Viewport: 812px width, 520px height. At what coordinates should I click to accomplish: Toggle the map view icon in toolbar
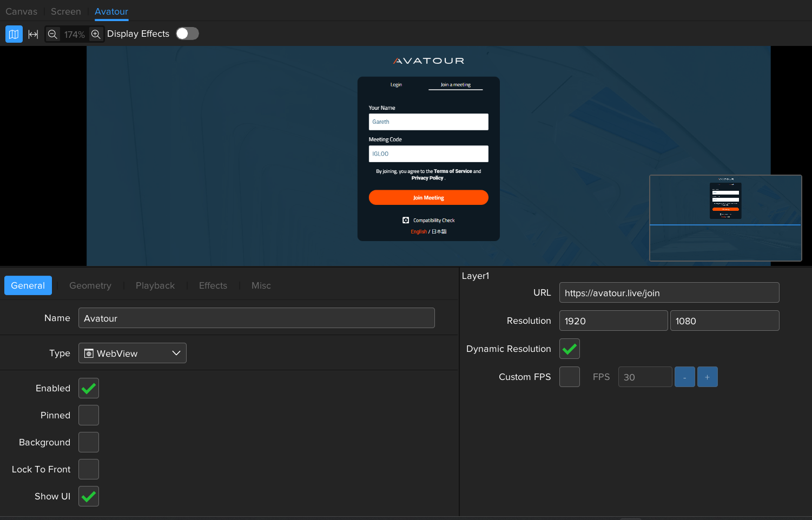[14, 34]
